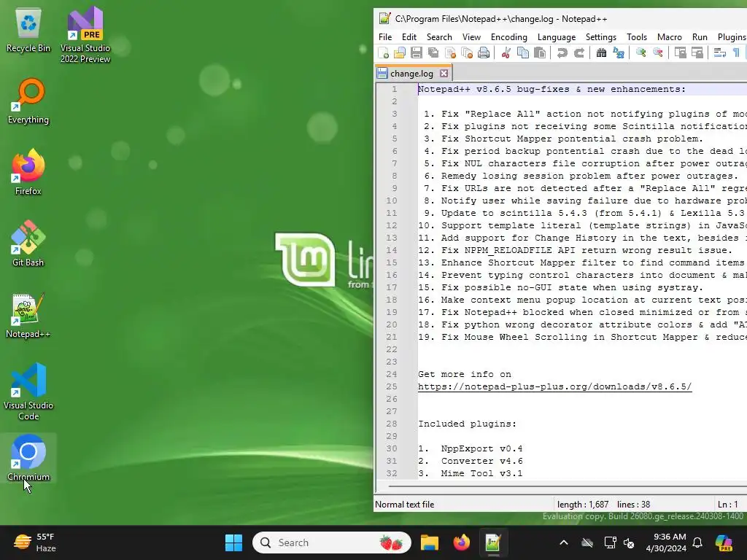The height and width of the screenshot is (560, 747).
Task: Click the 'NppExport v0.4' line
Action: click(481, 448)
